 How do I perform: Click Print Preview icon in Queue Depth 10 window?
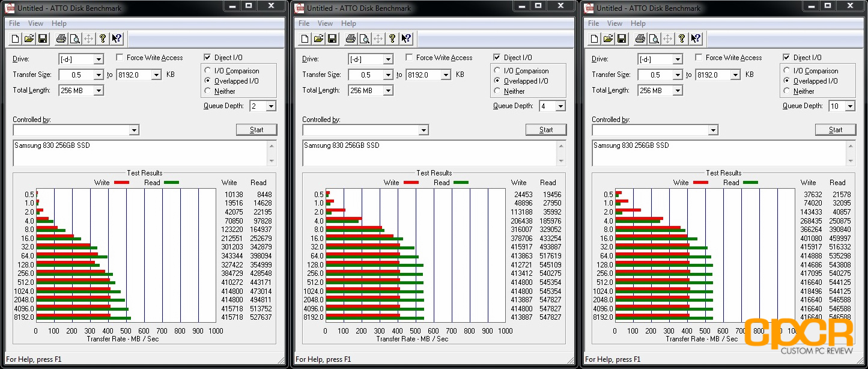click(x=654, y=39)
